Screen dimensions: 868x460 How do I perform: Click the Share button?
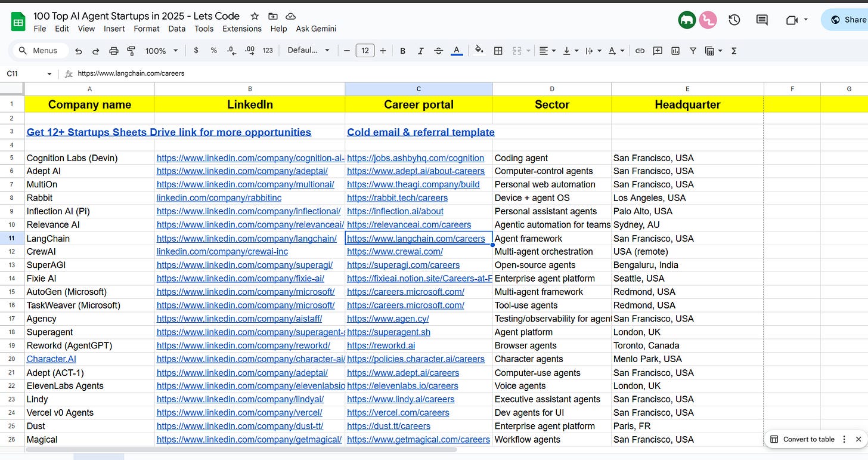click(845, 20)
